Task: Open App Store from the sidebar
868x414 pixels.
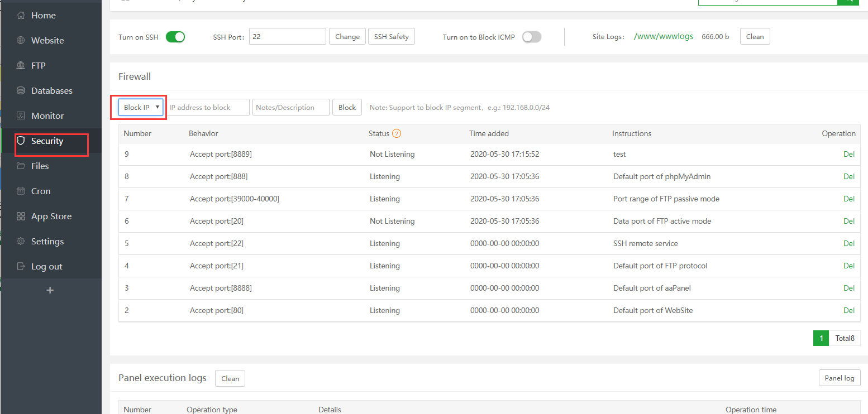Action: pyautogui.click(x=51, y=216)
